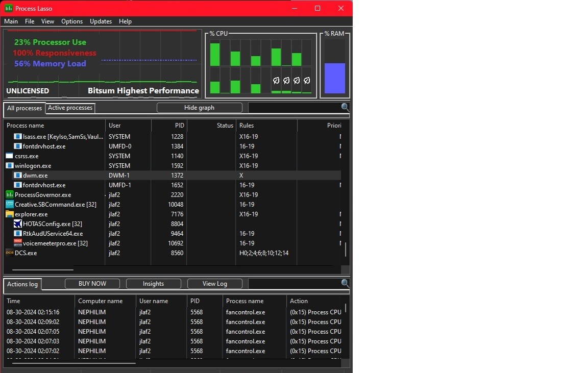Open the Updates menu
Viewport: 588px width, 373px height.
tap(101, 21)
